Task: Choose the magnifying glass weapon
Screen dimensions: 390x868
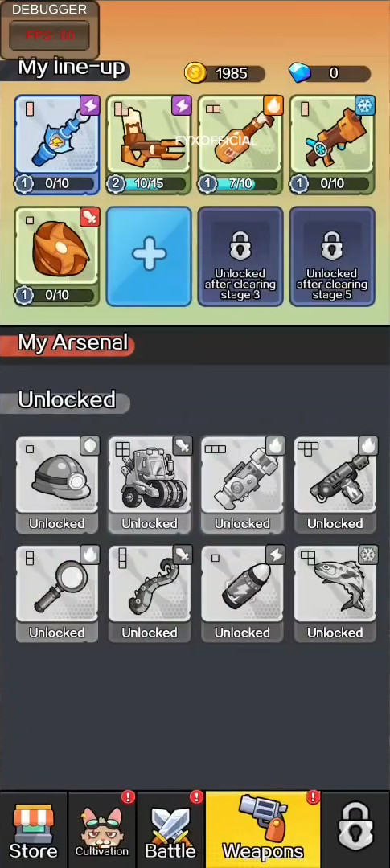Action: tap(57, 594)
